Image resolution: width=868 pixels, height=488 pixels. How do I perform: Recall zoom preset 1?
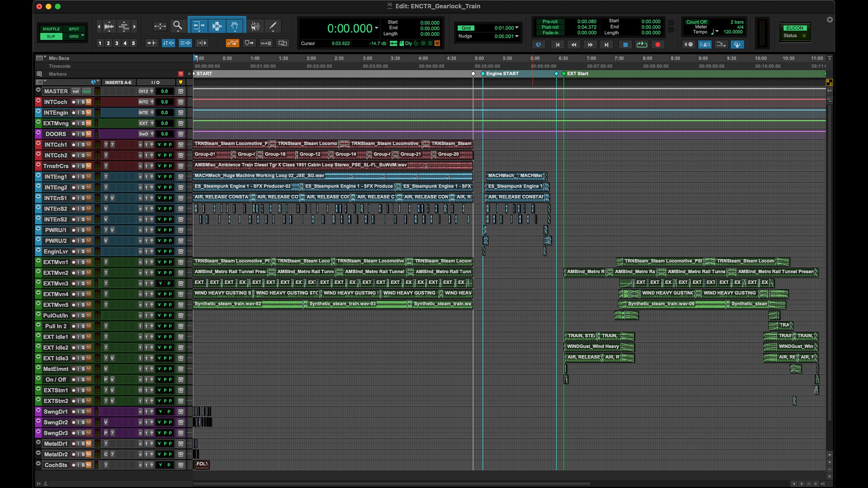point(100,43)
